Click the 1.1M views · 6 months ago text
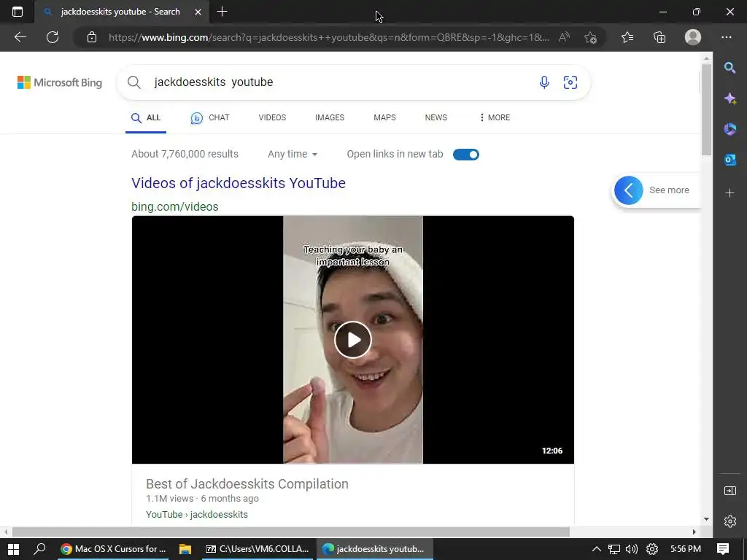The image size is (747, 560). tap(202, 499)
